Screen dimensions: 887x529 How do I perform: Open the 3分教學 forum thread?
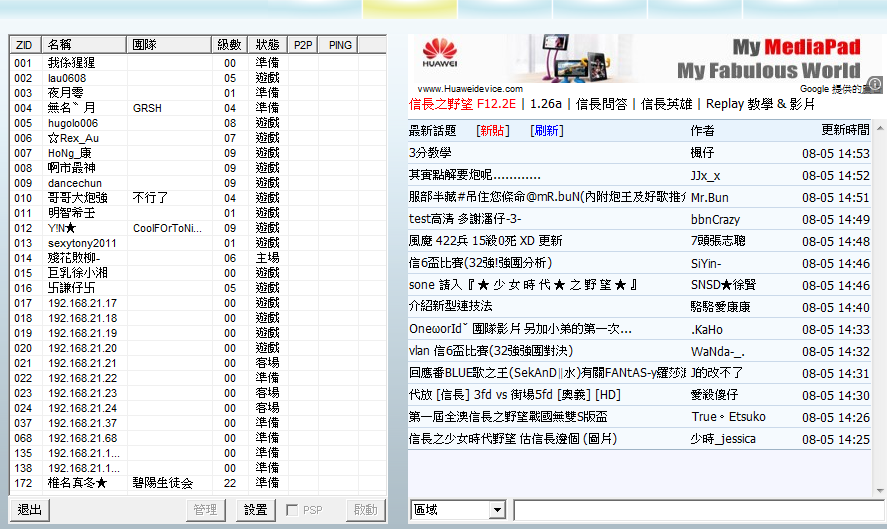(x=430, y=153)
